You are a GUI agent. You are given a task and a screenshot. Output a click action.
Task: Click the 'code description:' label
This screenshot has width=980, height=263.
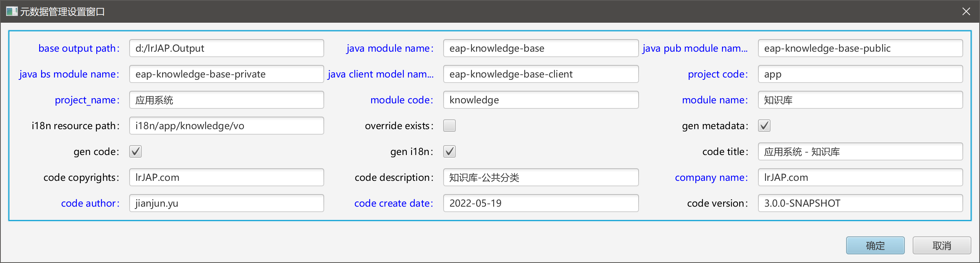pos(394,177)
